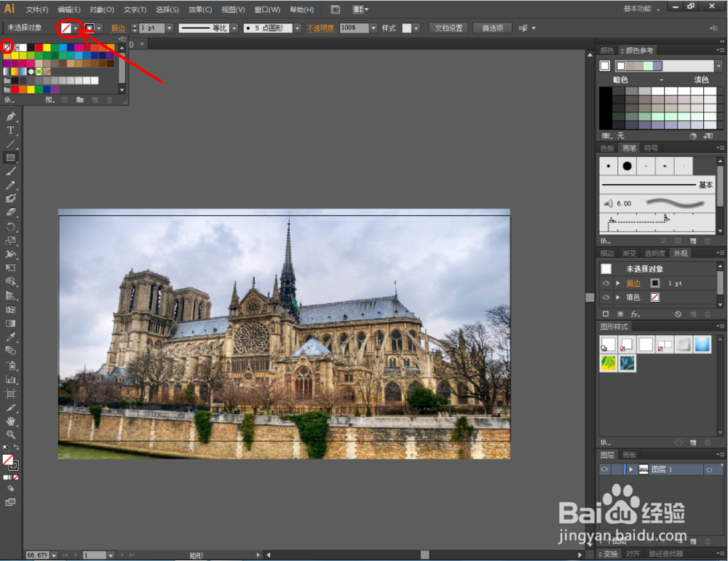Open Adobe Bridge from the menu bar
The image size is (728, 561).
(335, 9)
